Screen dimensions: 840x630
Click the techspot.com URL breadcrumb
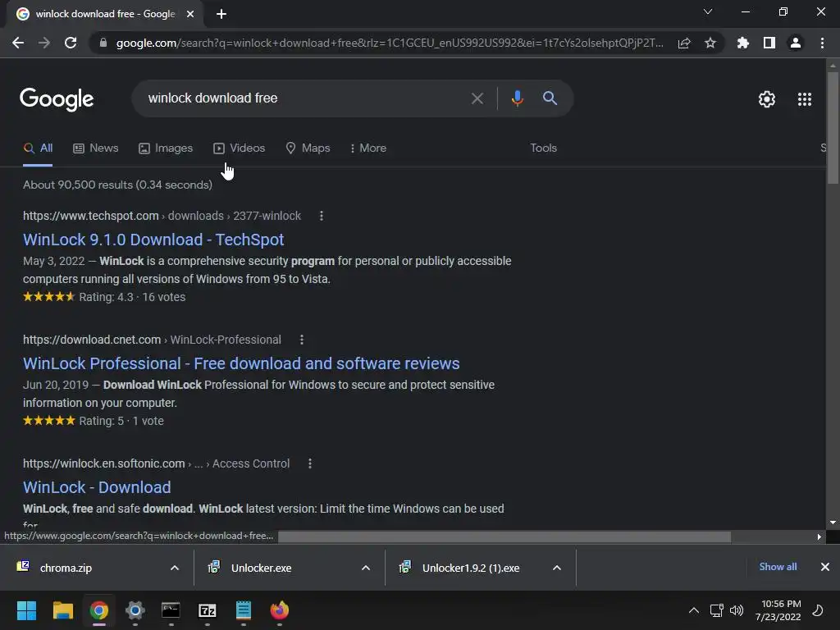[162, 216]
